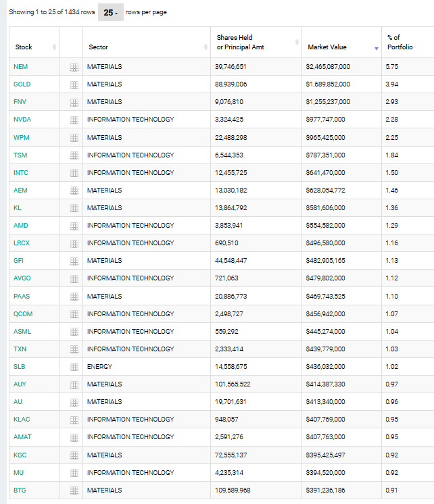Open the MU stock link
Image resolution: width=434 pixels, height=504 pixels.
pos(18,473)
